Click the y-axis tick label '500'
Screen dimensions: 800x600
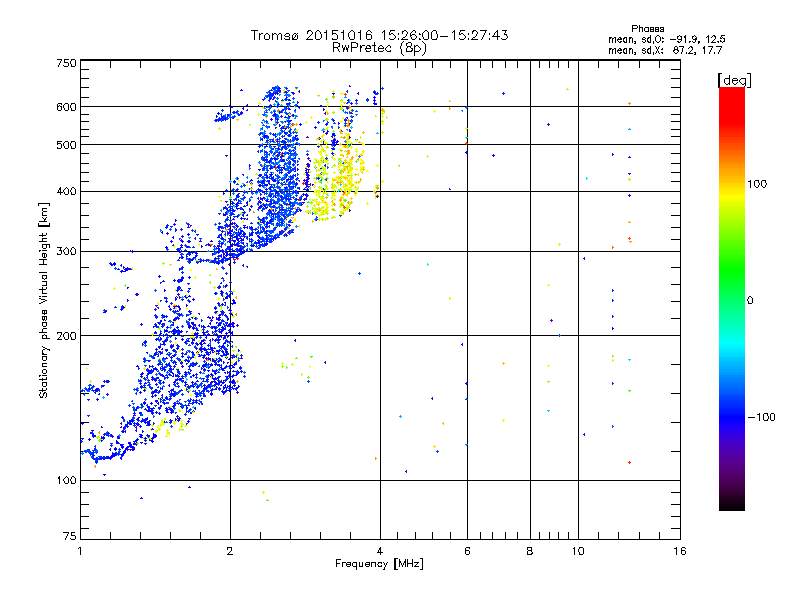coord(66,145)
